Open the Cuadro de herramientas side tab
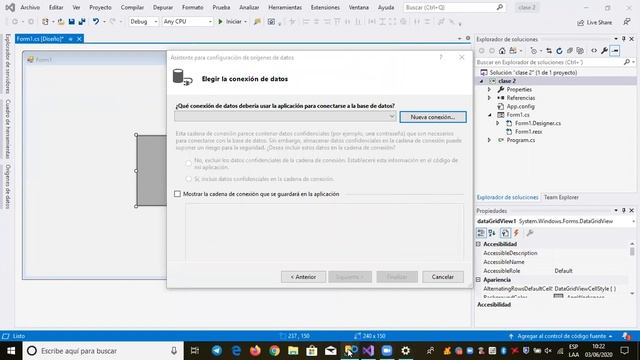 (x=7, y=129)
